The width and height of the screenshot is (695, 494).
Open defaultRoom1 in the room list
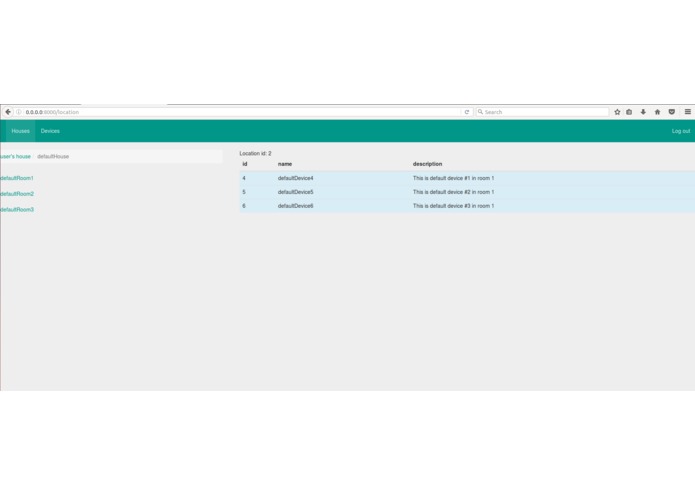point(17,178)
